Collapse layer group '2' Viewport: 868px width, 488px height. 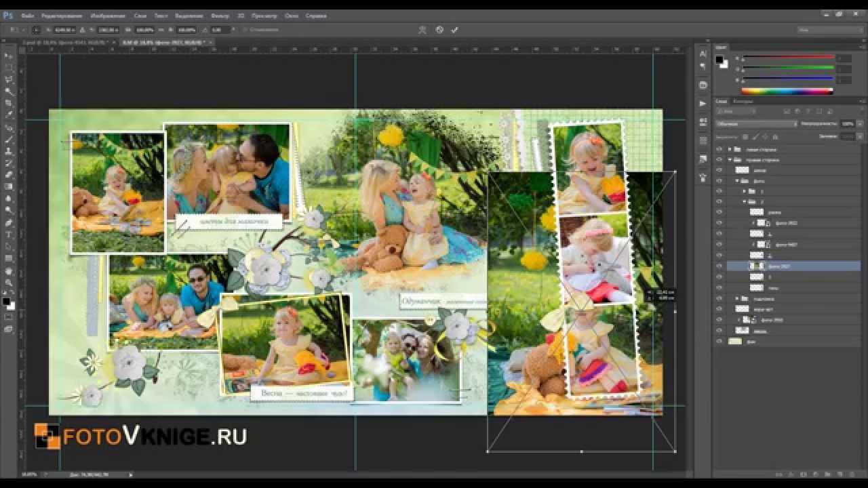pos(744,202)
